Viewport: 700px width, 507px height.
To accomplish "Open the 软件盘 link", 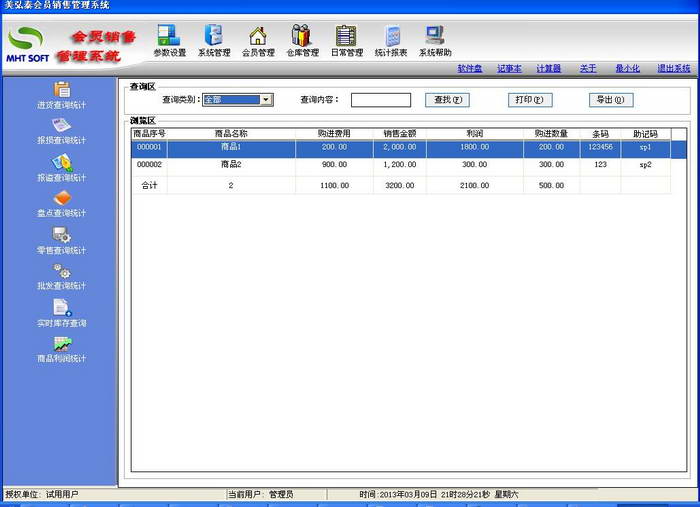I will coord(470,68).
